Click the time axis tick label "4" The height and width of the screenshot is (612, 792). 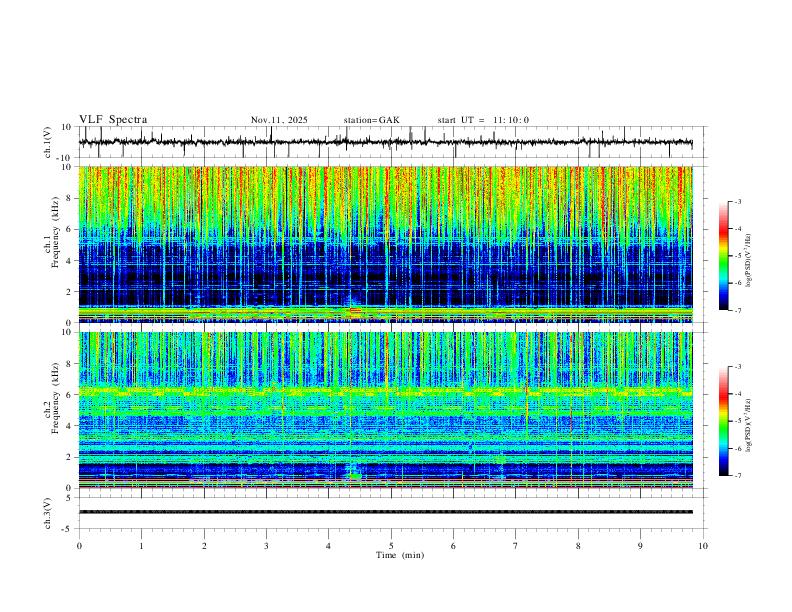(329, 546)
